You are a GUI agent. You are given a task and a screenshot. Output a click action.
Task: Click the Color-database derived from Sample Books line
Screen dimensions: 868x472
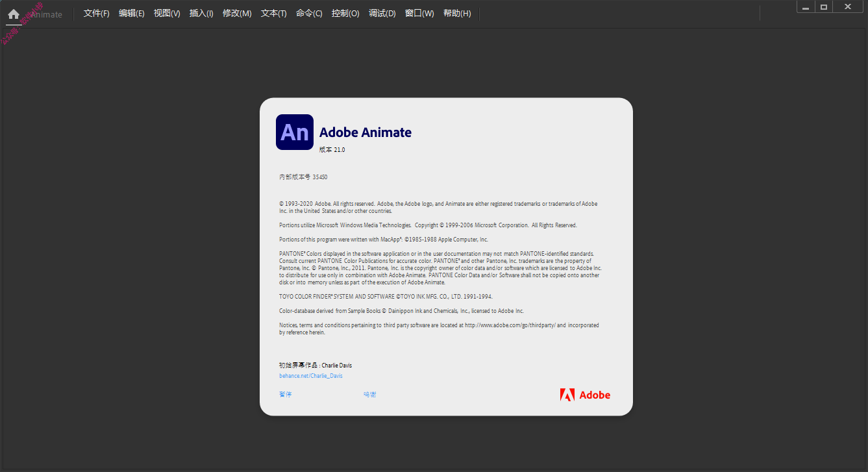tap(401, 311)
